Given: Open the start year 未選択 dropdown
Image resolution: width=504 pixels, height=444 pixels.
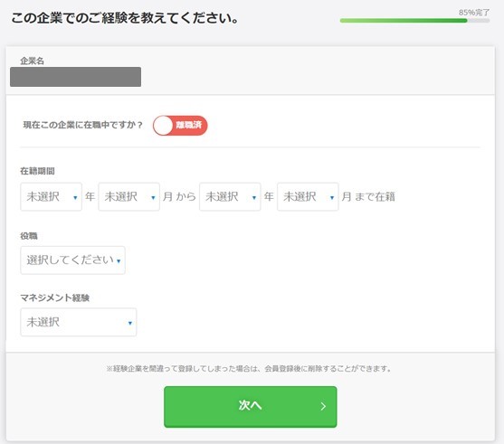Looking at the screenshot, I should click(51, 196).
